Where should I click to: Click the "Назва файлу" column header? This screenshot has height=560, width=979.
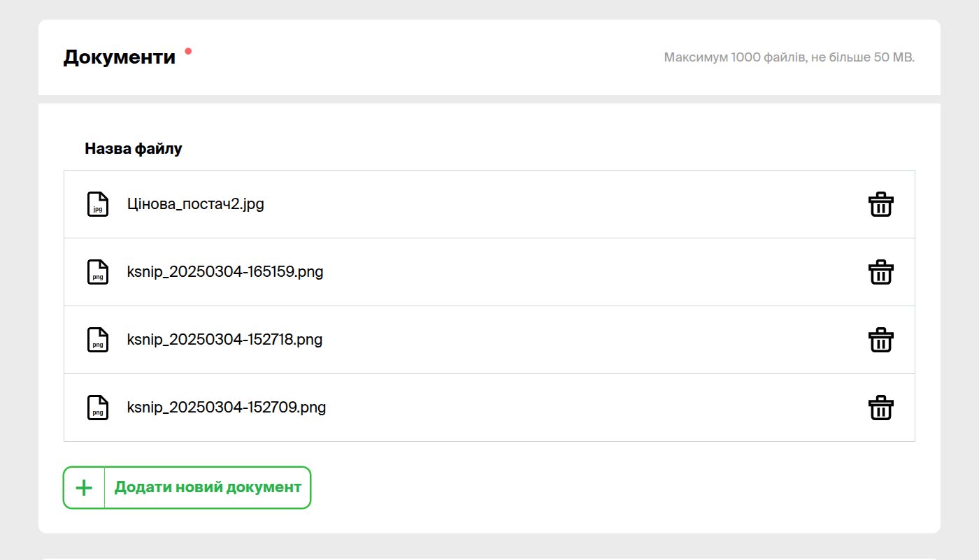pos(134,148)
